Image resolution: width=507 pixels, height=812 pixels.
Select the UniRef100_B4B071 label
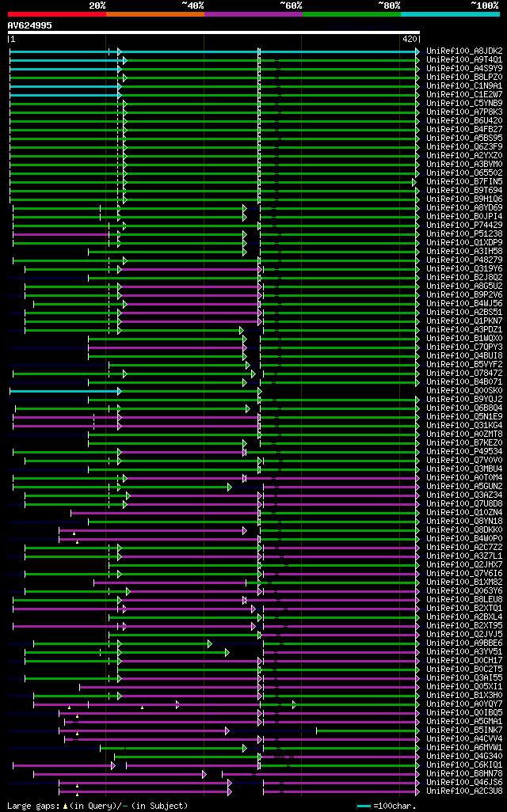tap(464, 381)
